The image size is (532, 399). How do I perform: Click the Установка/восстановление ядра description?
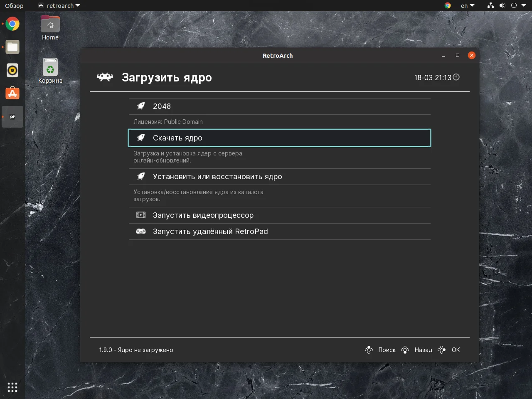click(198, 195)
